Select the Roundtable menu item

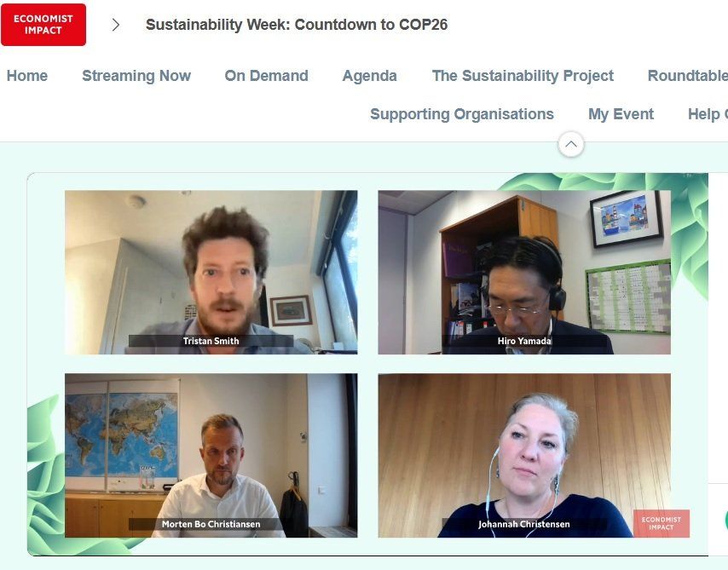688,76
